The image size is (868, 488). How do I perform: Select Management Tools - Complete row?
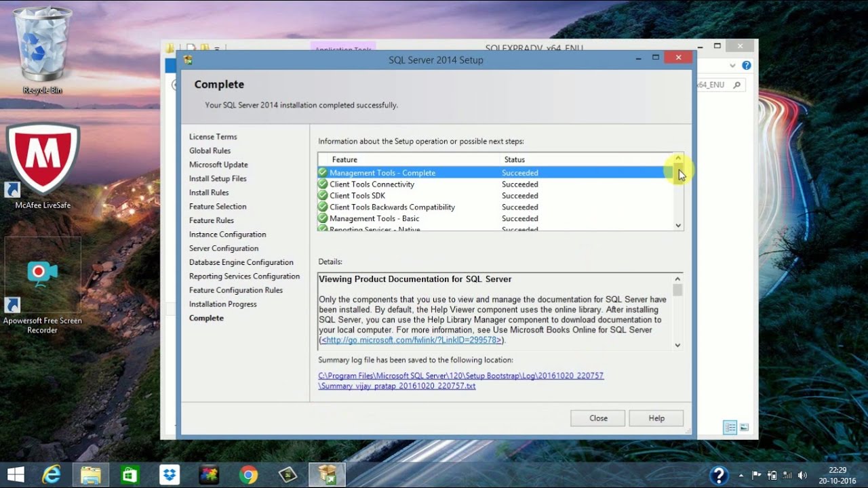click(x=495, y=173)
